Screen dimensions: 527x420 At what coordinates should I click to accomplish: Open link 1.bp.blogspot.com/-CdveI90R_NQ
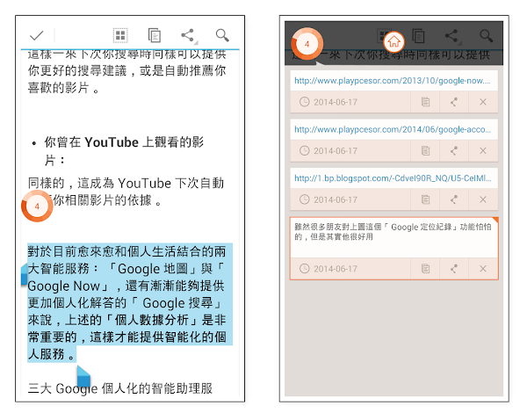coord(393,178)
